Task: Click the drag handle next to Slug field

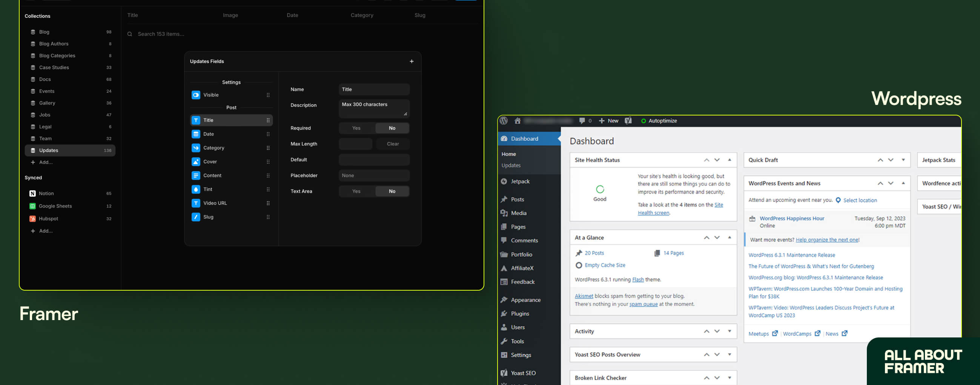Action: pyautogui.click(x=268, y=217)
